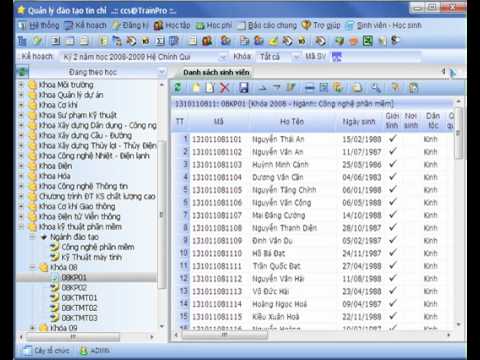Click the new blank record icon

(196, 88)
